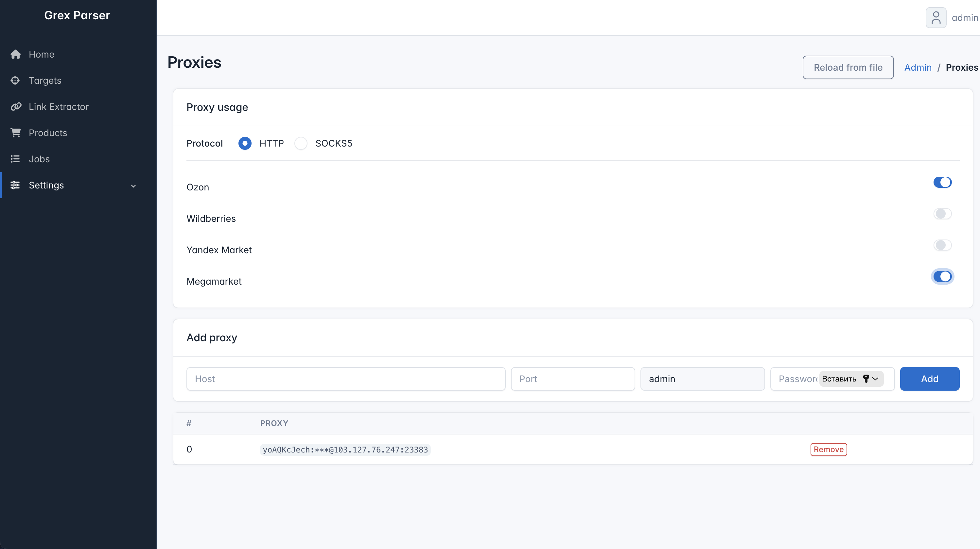Remove the listed proxy entry
The height and width of the screenshot is (549, 980).
[x=828, y=449]
